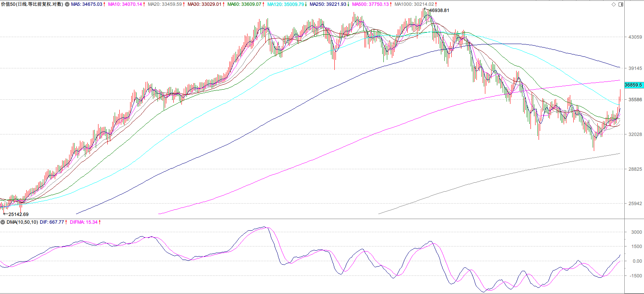Click the 46938.81 high price marker
The image size is (644, 294).
point(439,10)
